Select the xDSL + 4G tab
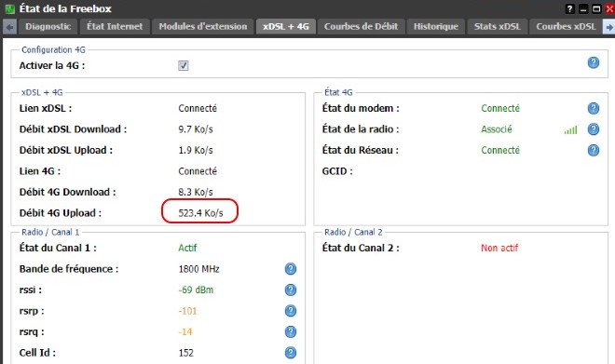The height and width of the screenshot is (364, 615). tap(286, 27)
